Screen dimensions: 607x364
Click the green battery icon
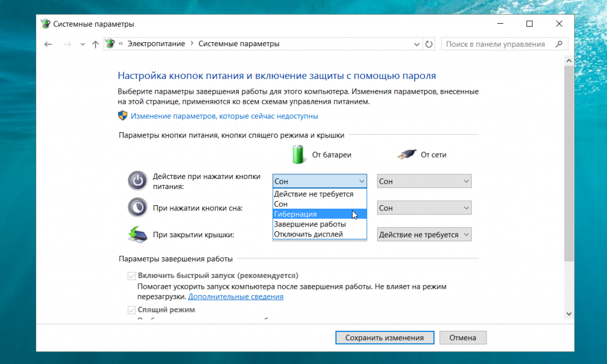pyautogui.click(x=298, y=154)
